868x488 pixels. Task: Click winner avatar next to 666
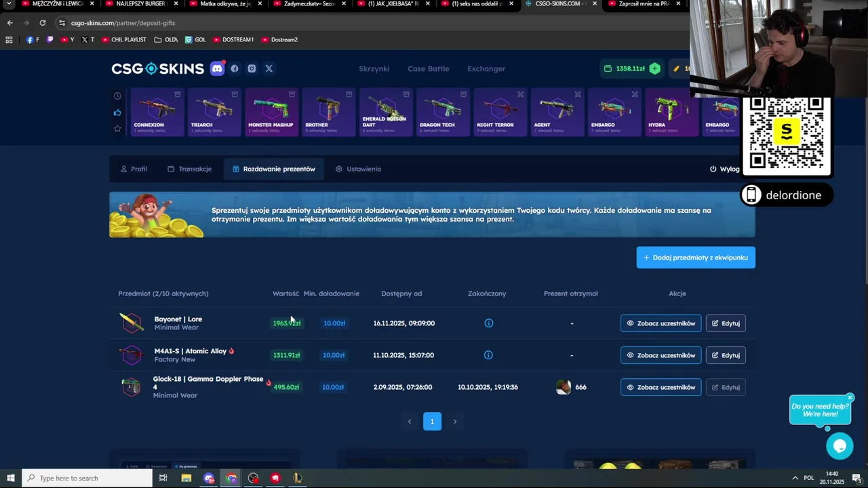click(x=563, y=387)
